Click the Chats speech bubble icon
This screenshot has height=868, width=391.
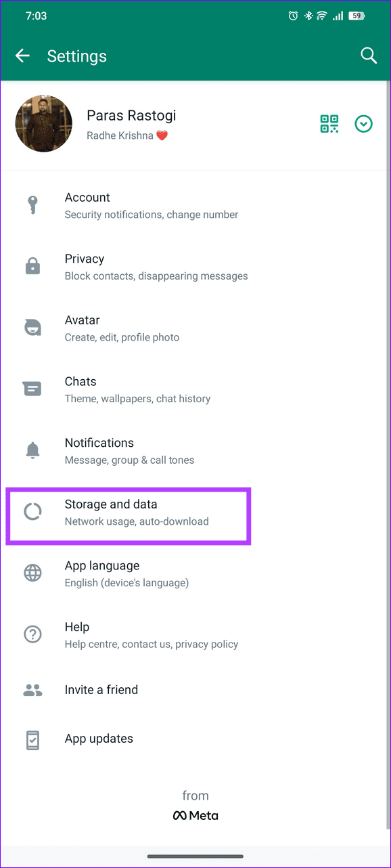(32, 389)
